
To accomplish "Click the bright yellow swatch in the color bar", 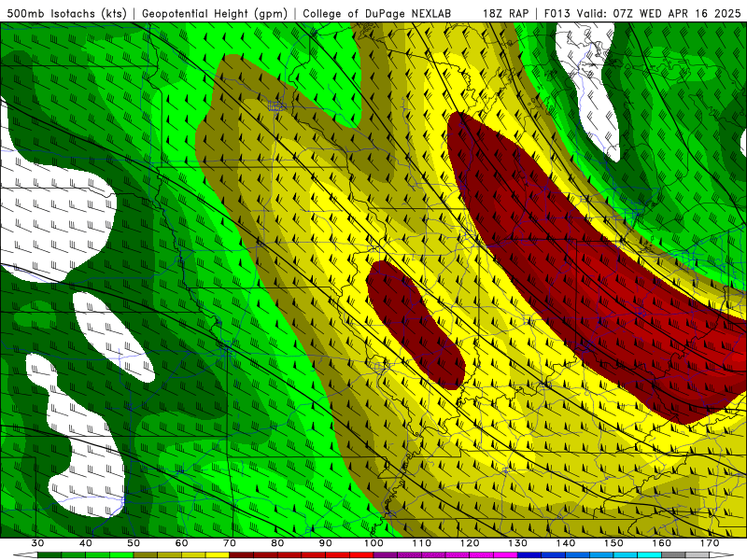I will click(x=218, y=555).
